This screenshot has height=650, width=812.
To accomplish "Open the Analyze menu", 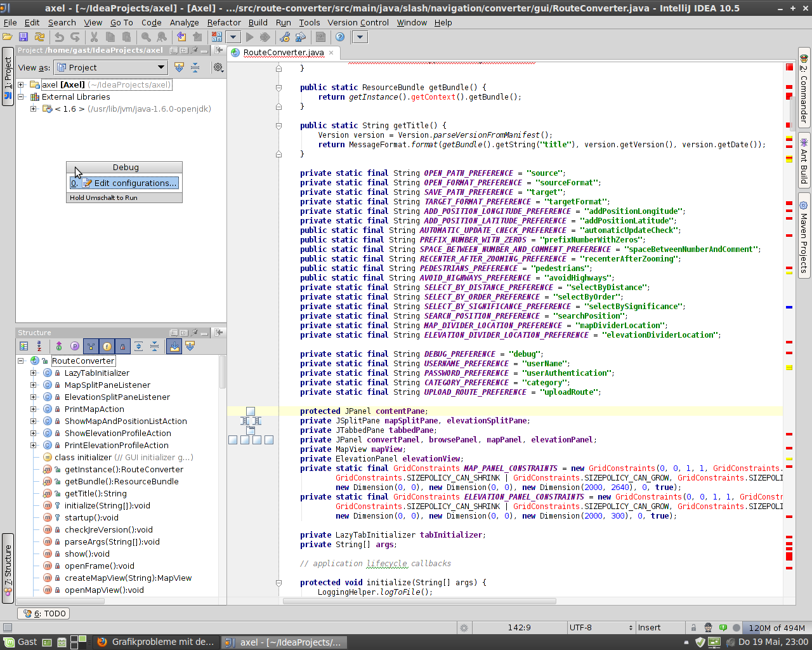I will [x=184, y=22].
